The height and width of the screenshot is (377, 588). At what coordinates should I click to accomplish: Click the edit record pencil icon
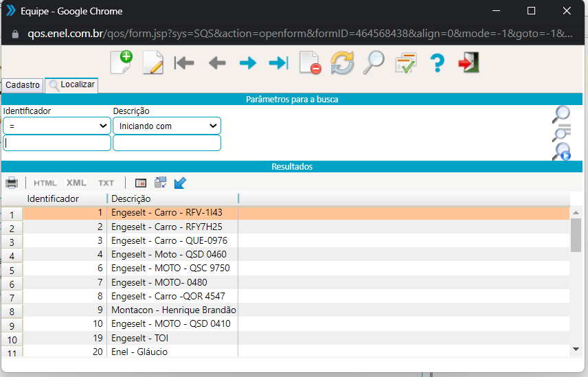[152, 62]
